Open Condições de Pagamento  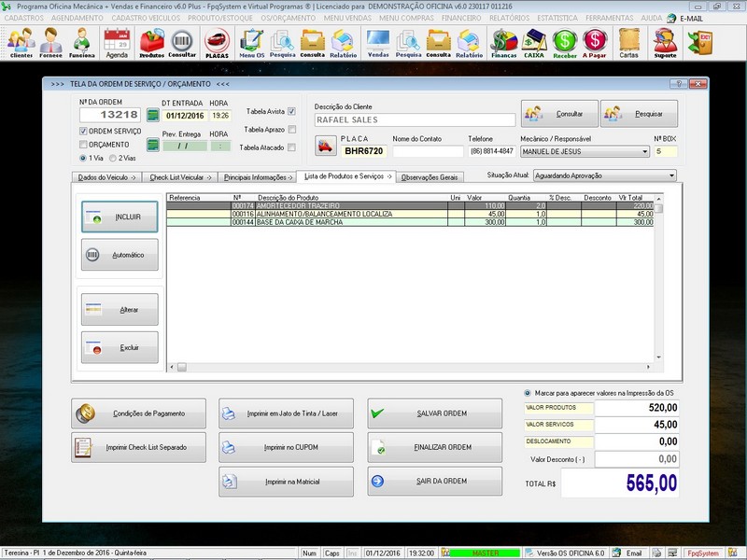tap(138, 413)
